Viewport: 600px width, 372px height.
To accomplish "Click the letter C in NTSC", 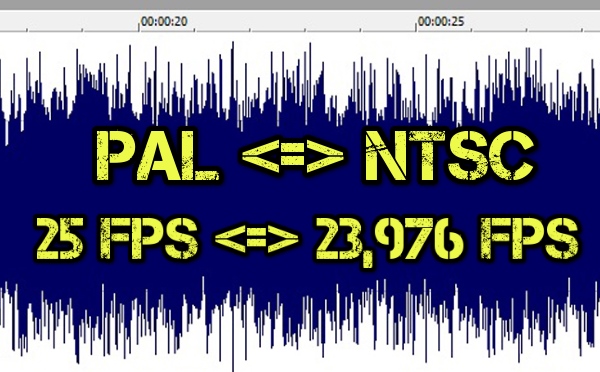I will 511,156.
